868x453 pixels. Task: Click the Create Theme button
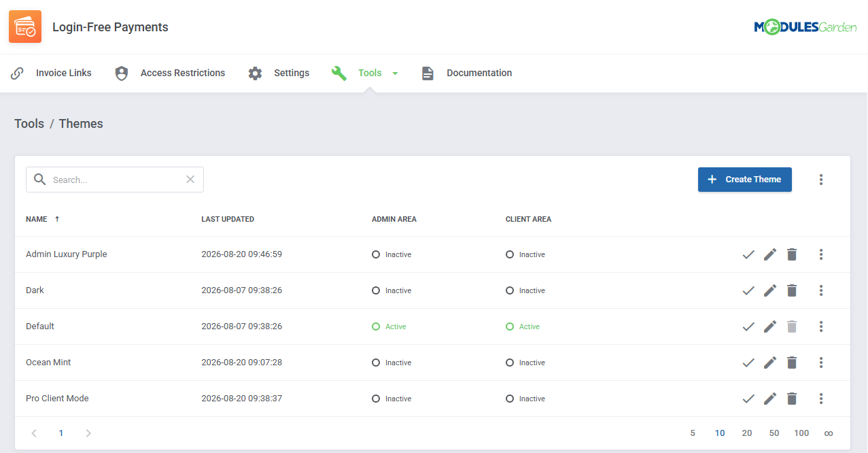pyautogui.click(x=745, y=180)
